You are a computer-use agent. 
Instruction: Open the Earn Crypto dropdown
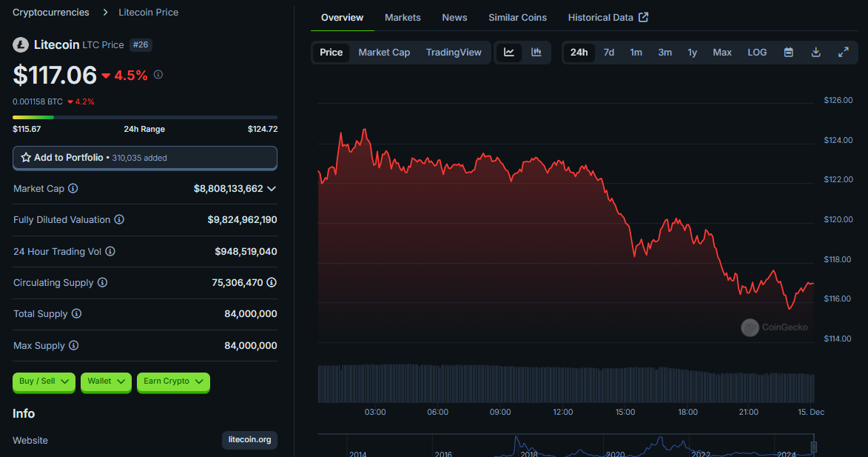pyautogui.click(x=173, y=381)
